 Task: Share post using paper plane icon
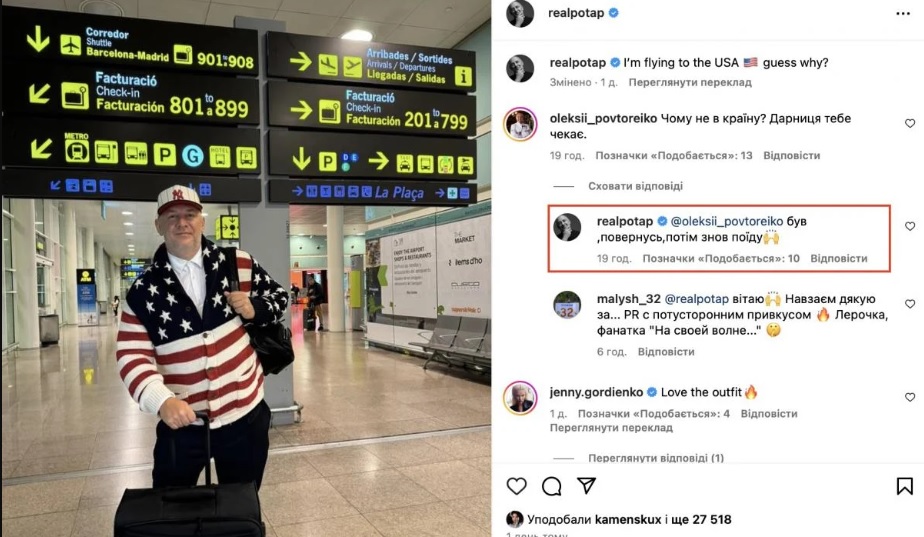pos(586,485)
